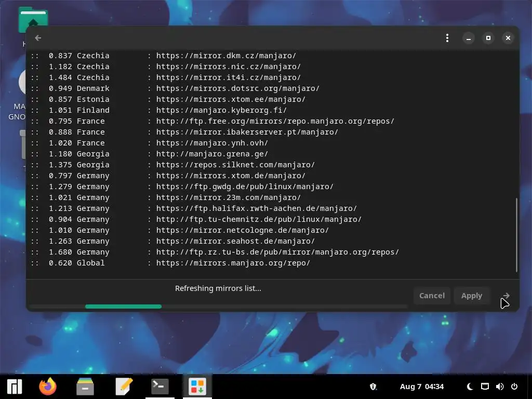Screen dimensions: 532x399
Task: Switch to the terminal in the taskbar
Action: click(160, 387)
